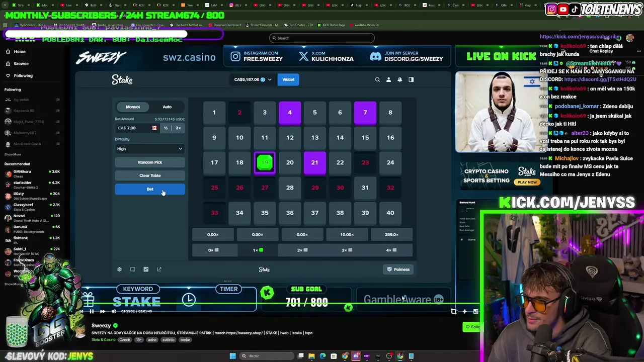Viewport: 644px width, 362px height.
Task: Click the Clear Table button
Action: pyautogui.click(x=150, y=175)
